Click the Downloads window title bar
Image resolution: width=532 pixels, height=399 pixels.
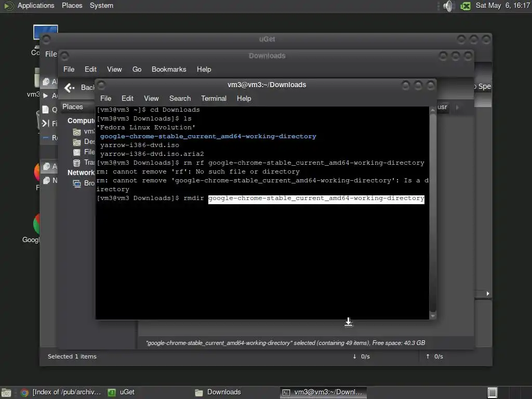coord(267,56)
